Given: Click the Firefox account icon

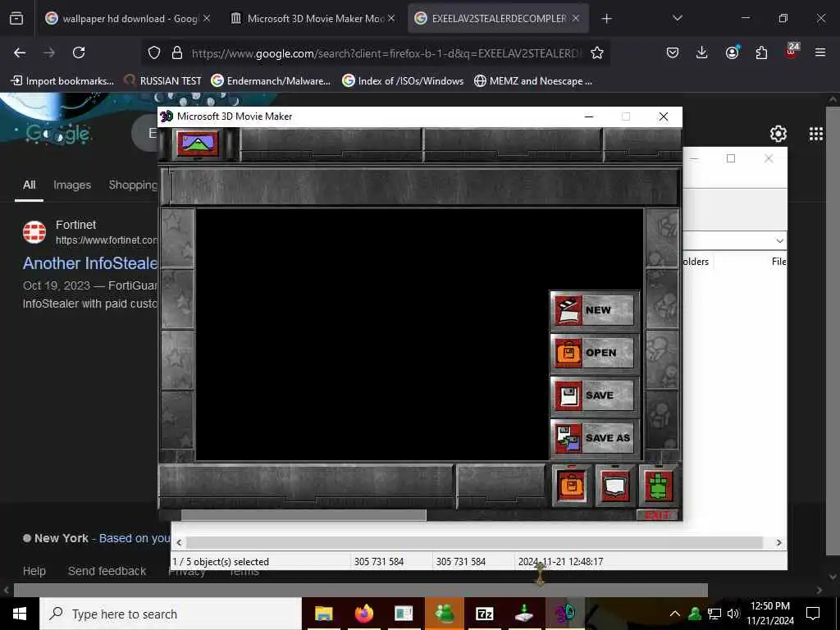Looking at the screenshot, I should [x=732, y=52].
